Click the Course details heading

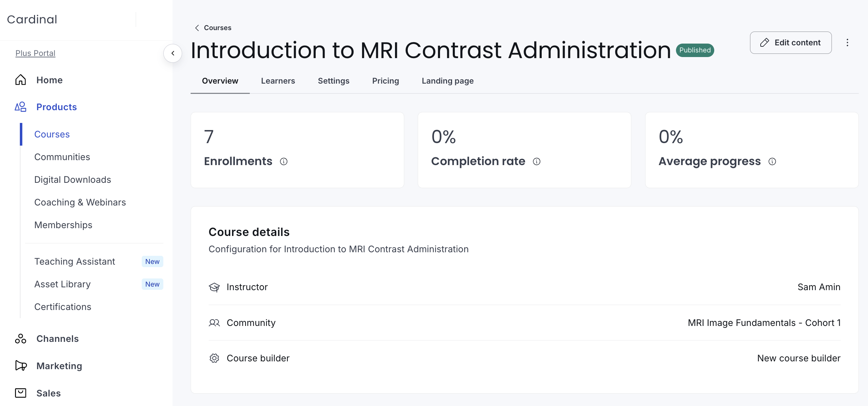tap(249, 232)
